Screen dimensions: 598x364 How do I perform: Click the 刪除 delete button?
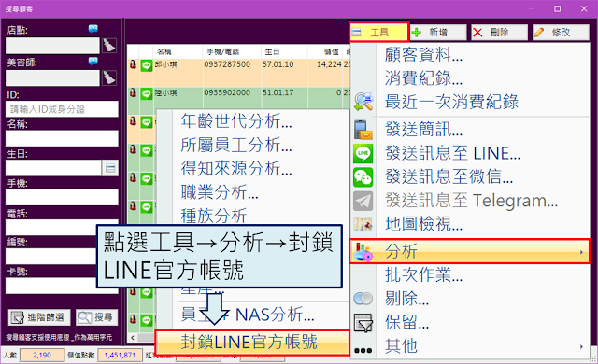pos(499,33)
